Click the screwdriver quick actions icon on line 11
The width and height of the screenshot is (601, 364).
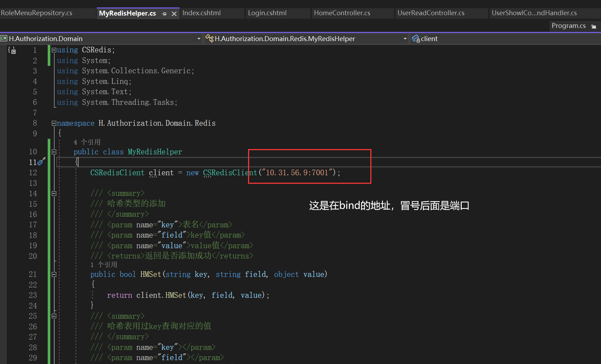click(41, 161)
